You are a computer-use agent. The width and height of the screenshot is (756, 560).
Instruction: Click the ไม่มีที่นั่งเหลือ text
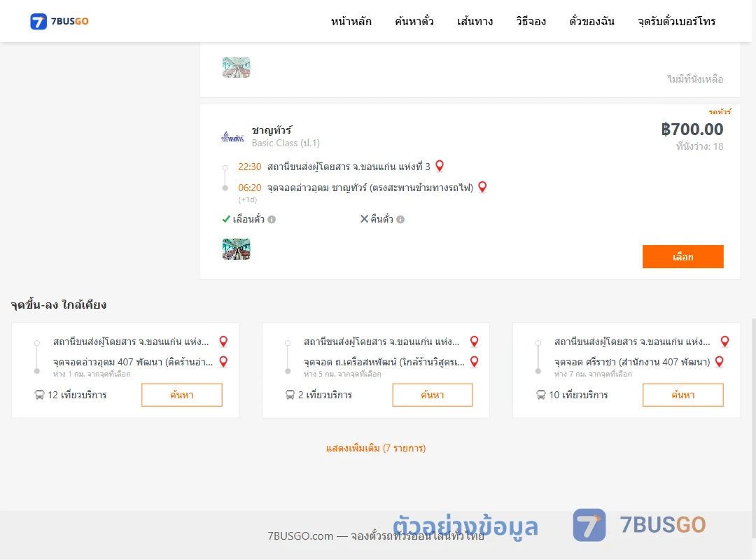(x=695, y=79)
